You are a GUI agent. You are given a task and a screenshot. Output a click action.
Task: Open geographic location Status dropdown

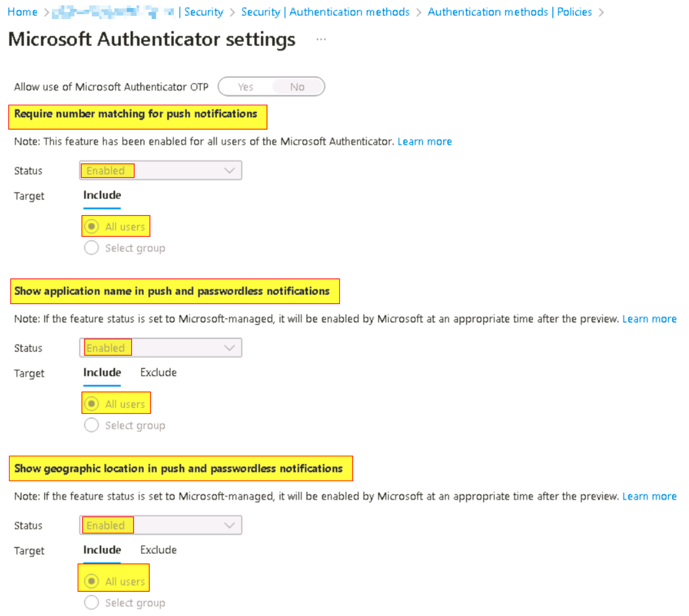point(161,525)
